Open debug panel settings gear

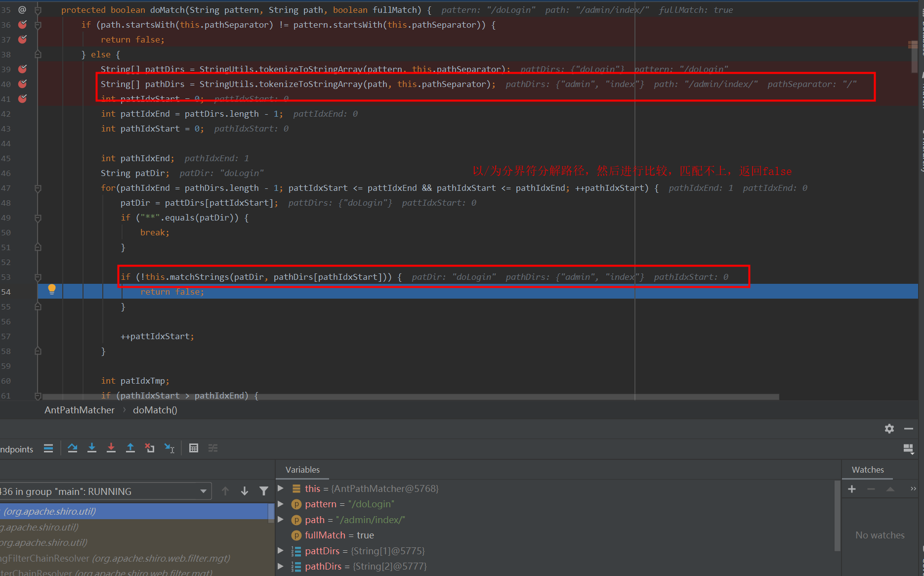tap(889, 429)
